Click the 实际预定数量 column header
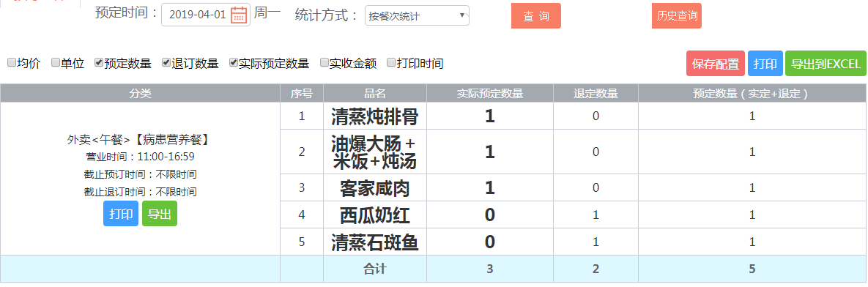Viewport: 868px width, 287px height. (490, 94)
